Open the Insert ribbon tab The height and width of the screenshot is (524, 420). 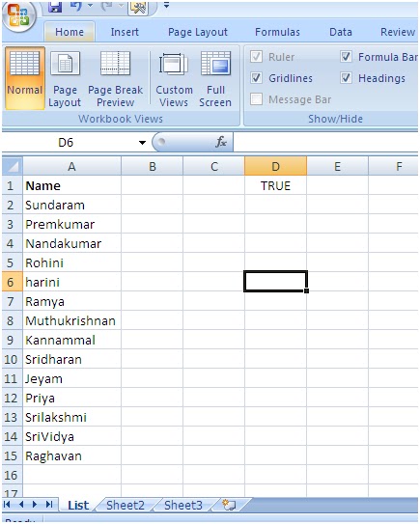[x=125, y=32]
